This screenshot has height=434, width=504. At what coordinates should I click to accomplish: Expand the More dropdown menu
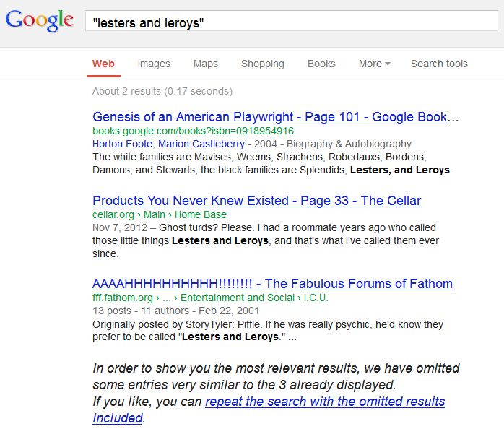click(x=374, y=64)
